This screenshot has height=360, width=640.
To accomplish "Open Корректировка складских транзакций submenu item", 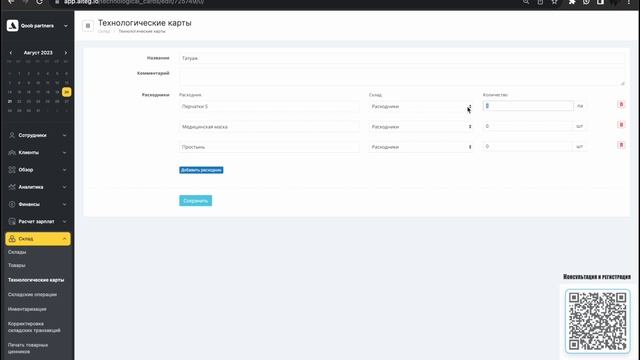I will click(x=34, y=327).
